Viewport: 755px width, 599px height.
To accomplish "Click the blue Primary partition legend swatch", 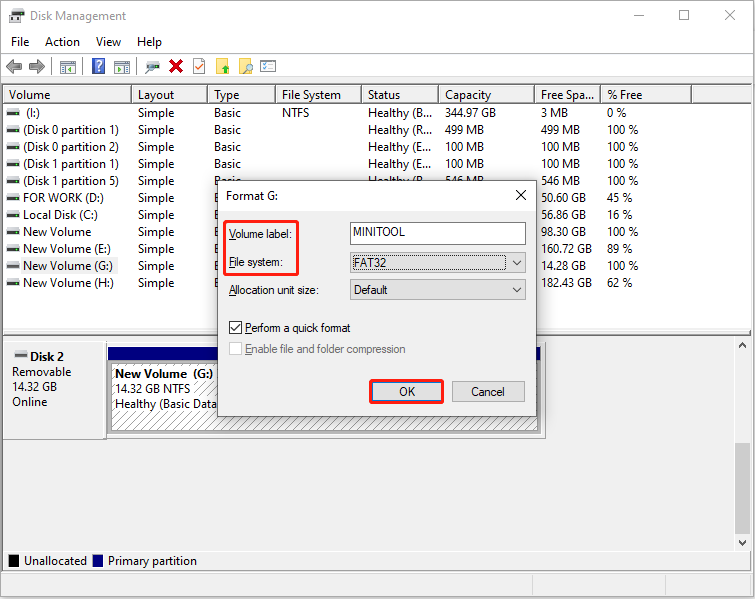I will pos(98,561).
